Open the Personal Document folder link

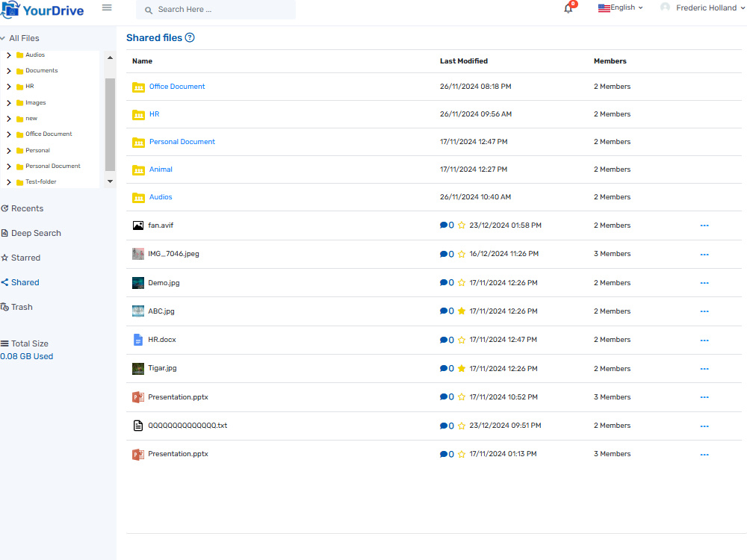[182, 142]
